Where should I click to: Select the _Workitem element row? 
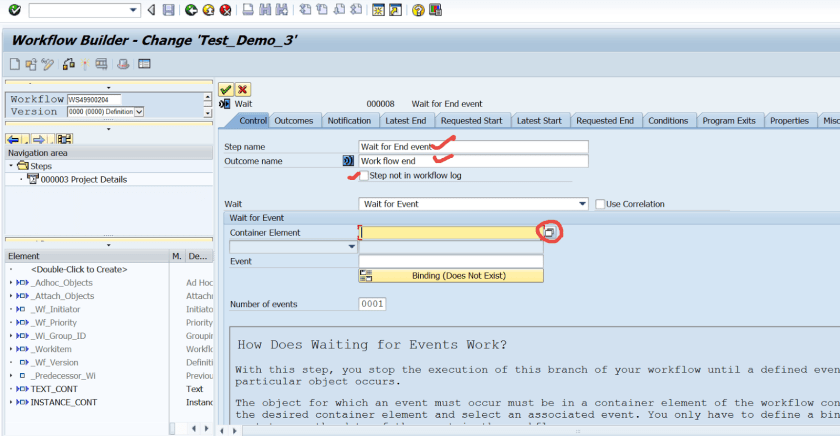pos(88,349)
